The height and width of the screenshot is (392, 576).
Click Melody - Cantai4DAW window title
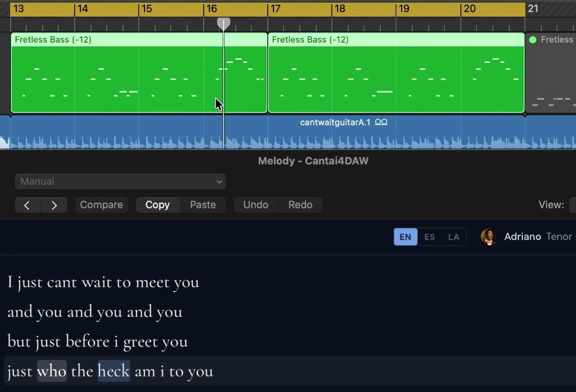tap(313, 161)
